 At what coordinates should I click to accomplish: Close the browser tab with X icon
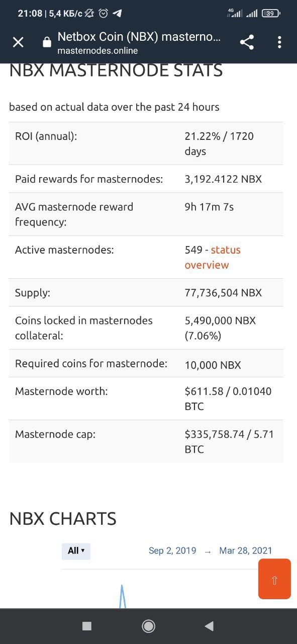pos(18,43)
